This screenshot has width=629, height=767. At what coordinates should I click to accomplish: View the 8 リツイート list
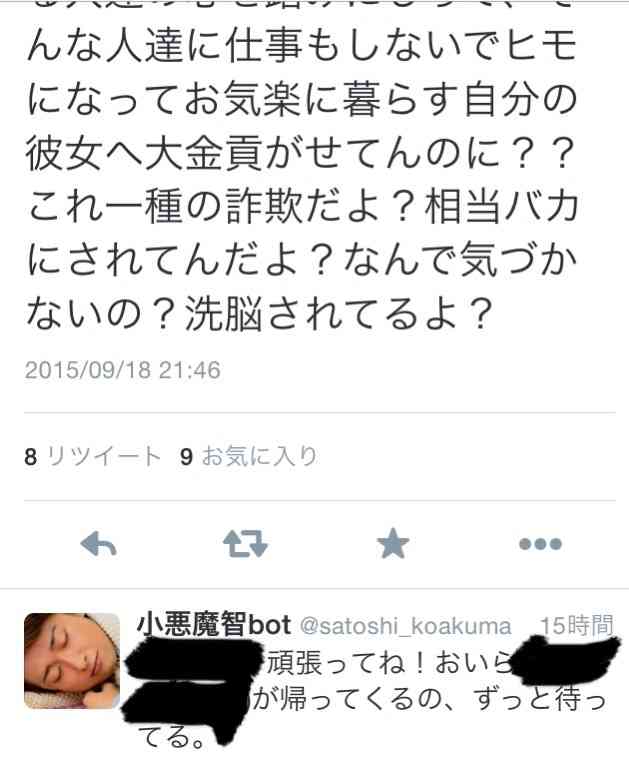[93, 456]
